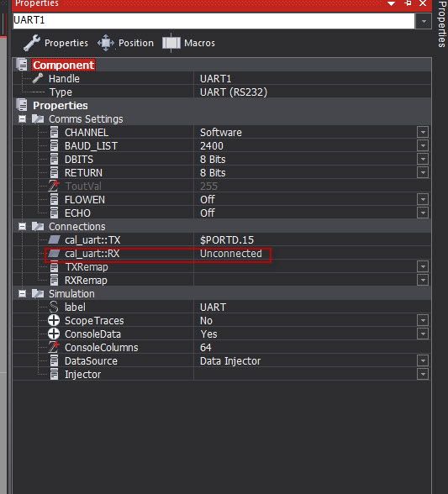
Task: Click the list icon beside Injector
Action: (55, 375)
